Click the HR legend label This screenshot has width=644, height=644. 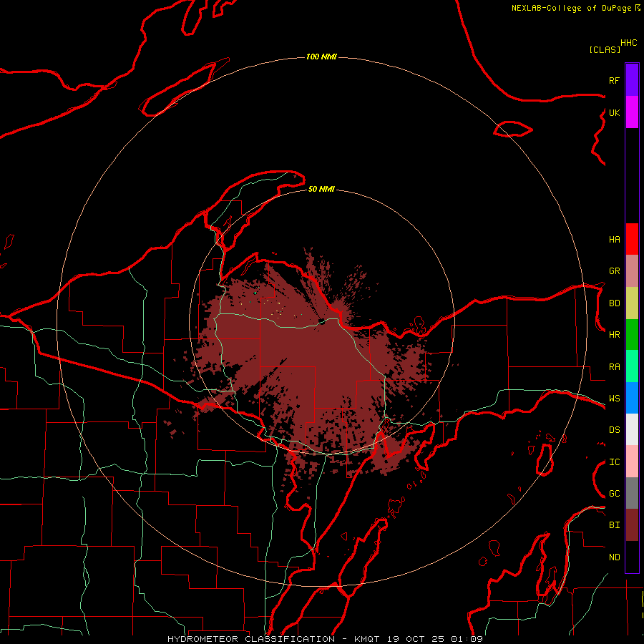click(x=614, y=335)
